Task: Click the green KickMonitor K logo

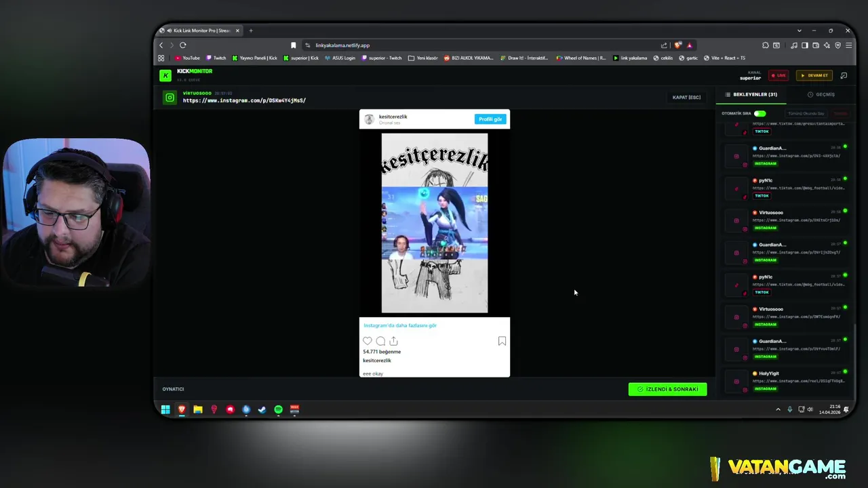Action: pyautogui.click(x=165, y=75)
